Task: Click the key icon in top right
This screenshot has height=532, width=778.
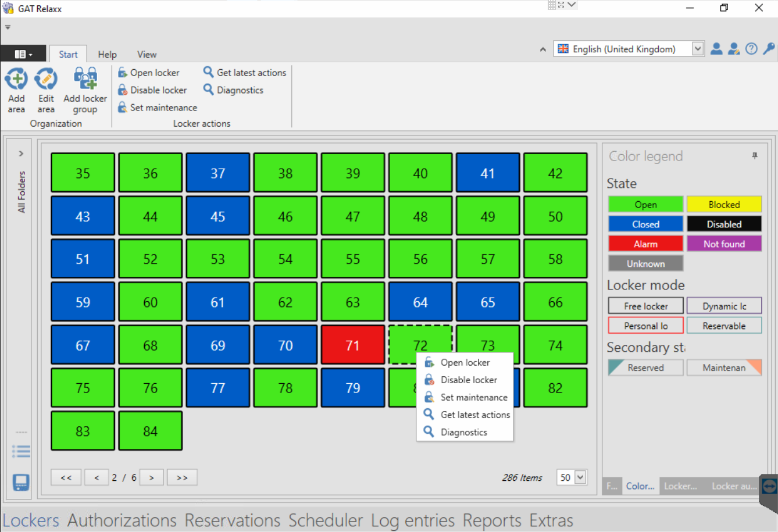Action: [769, 49]
